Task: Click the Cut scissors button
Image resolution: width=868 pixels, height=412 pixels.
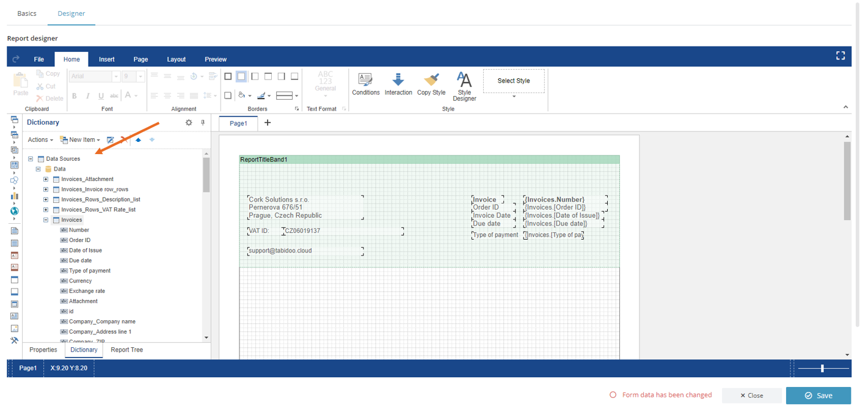Action: tap(46, 86)
